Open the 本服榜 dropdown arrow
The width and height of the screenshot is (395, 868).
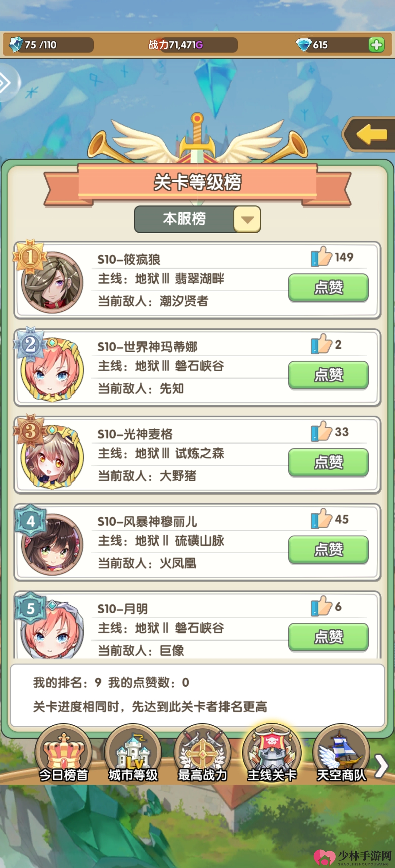point(247,219)
